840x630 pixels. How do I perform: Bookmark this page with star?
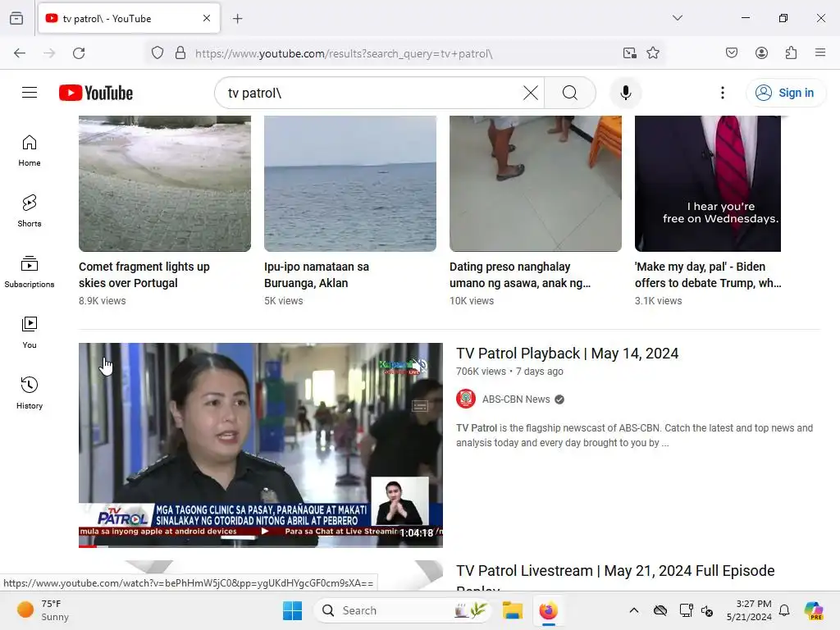[652, 53]
